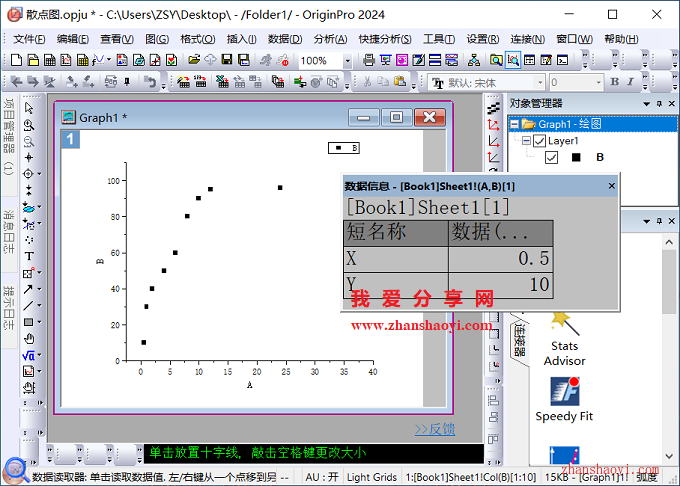Open the 分析(A) menu

[330, 39]
